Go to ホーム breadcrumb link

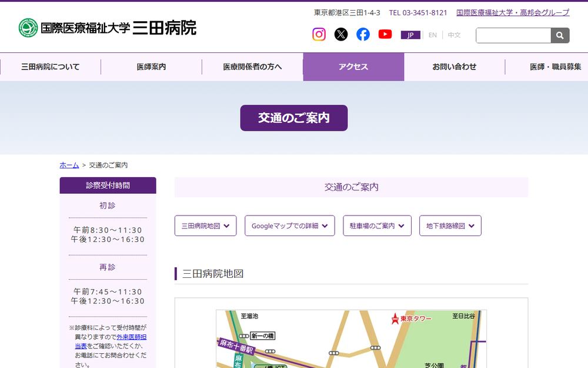click(69, 165)
